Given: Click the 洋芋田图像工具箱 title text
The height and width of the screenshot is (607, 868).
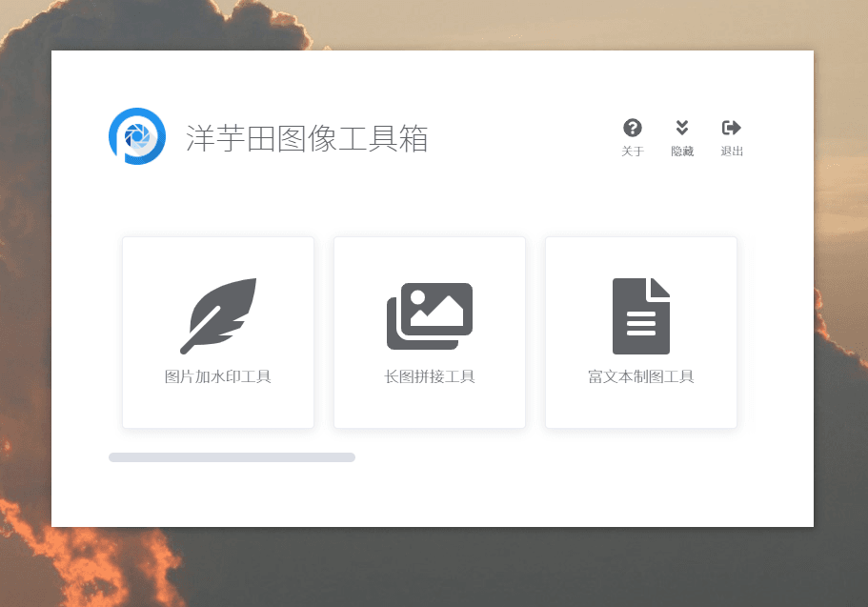Looking at the screenshot, I should click(x=307, y=138).
